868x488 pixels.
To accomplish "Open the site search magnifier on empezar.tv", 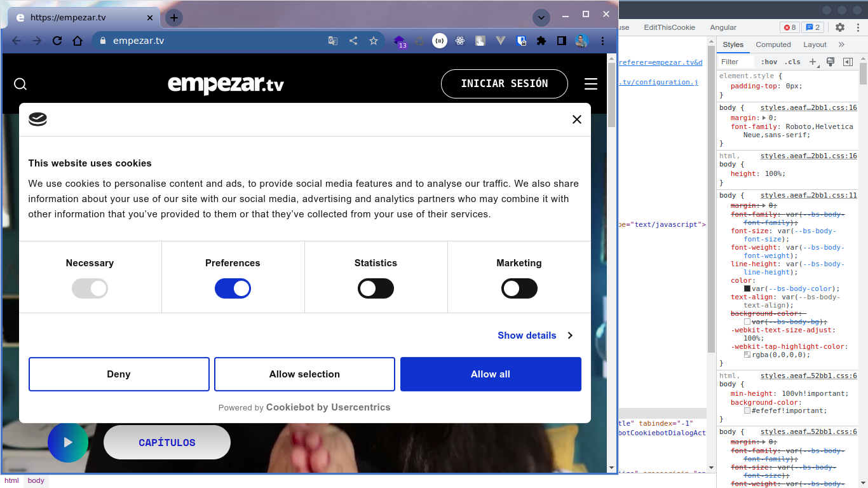I will coord(20,84).
